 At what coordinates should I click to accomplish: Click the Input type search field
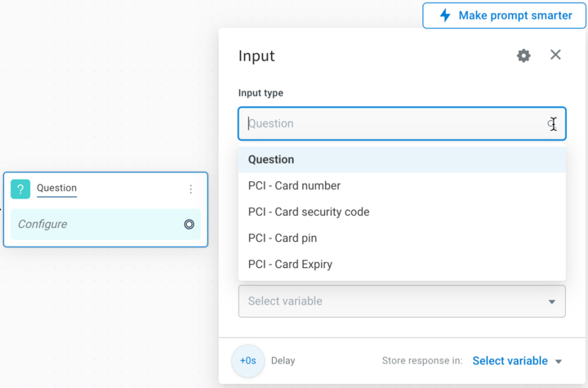pyautogui.click(x=402, y=123)
